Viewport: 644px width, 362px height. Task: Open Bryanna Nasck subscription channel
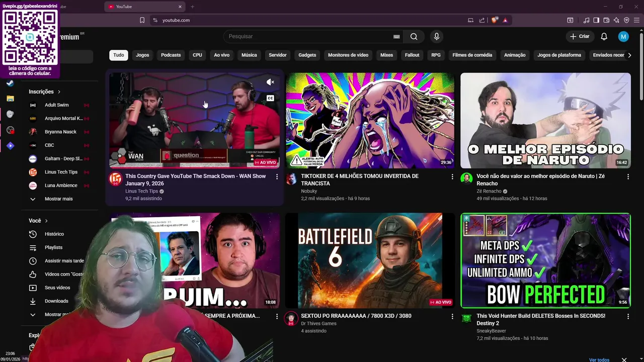pyautogui.click(x=59, y=132)
